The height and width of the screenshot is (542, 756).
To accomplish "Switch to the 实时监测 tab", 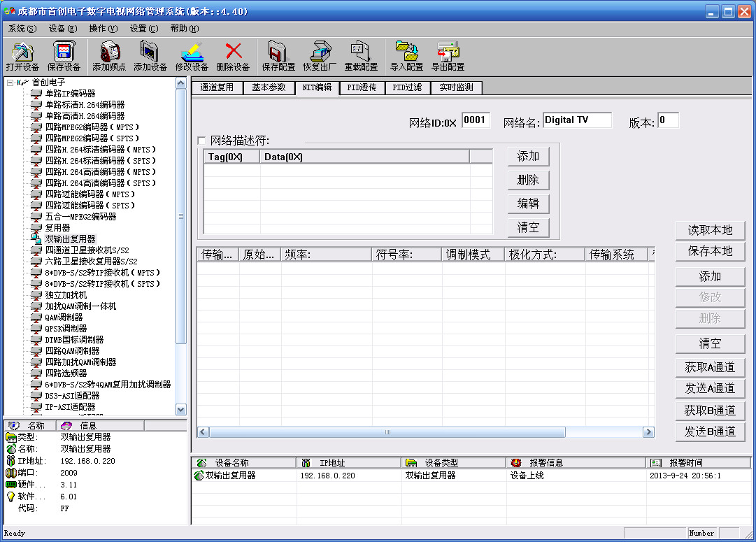I will [456, 87].
